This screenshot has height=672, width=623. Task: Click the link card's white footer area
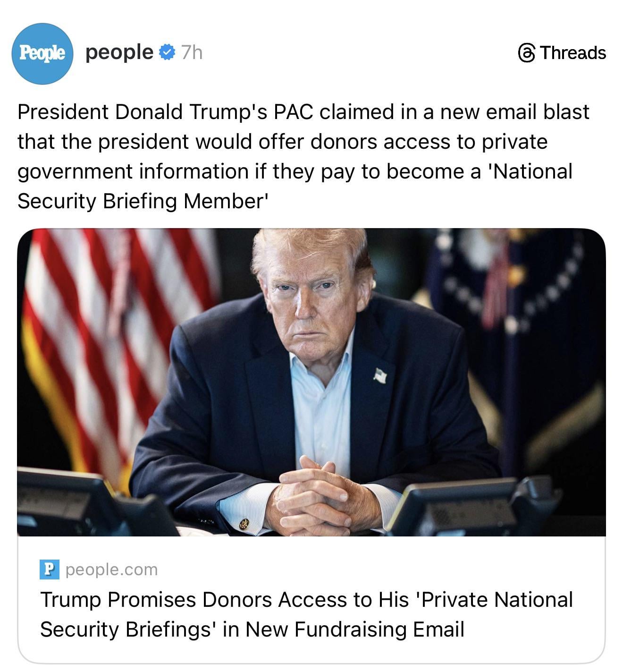[x=311, y=600]
